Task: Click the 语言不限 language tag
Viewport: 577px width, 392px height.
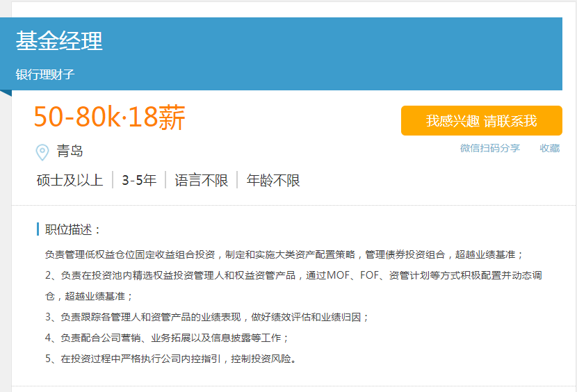Action: 202,180
